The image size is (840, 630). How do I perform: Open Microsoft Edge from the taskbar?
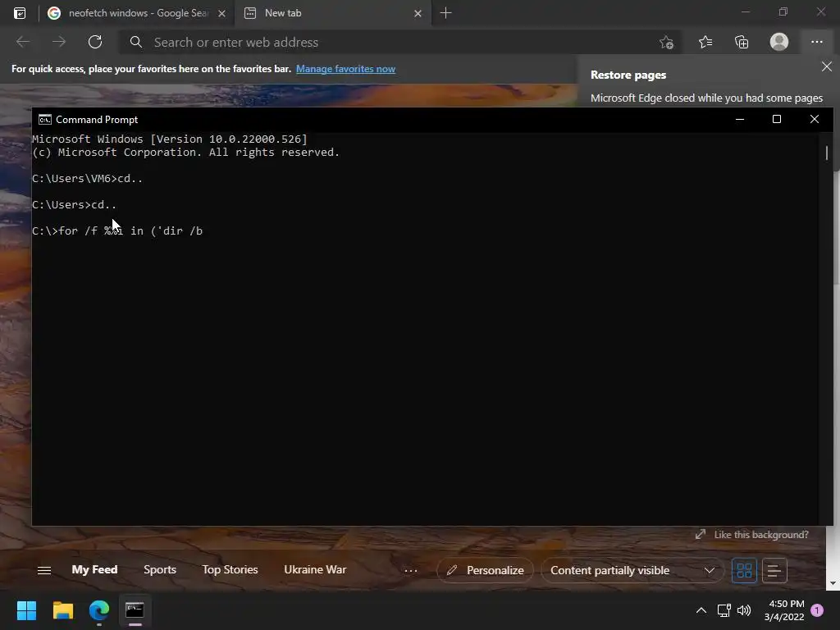pos(99,610)
